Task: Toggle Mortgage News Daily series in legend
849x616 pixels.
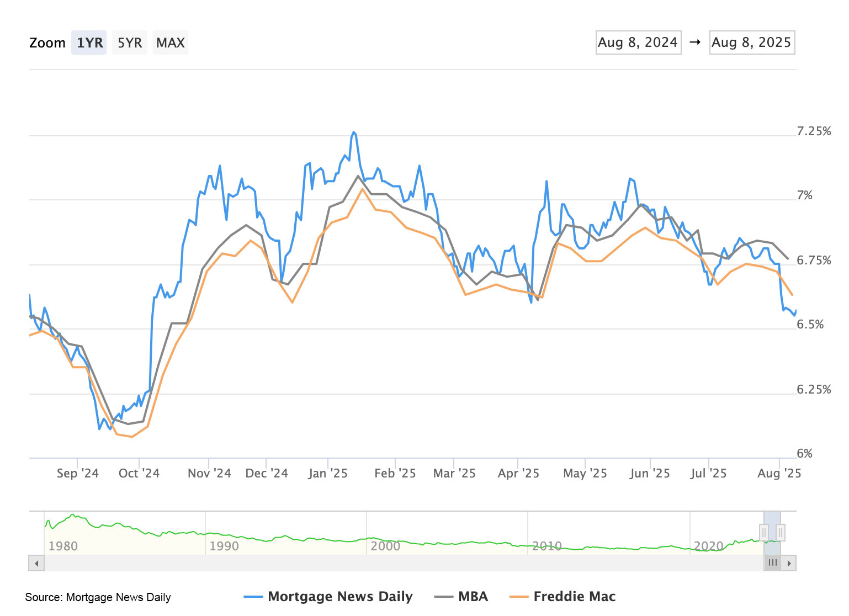Action: coord(328,597)
